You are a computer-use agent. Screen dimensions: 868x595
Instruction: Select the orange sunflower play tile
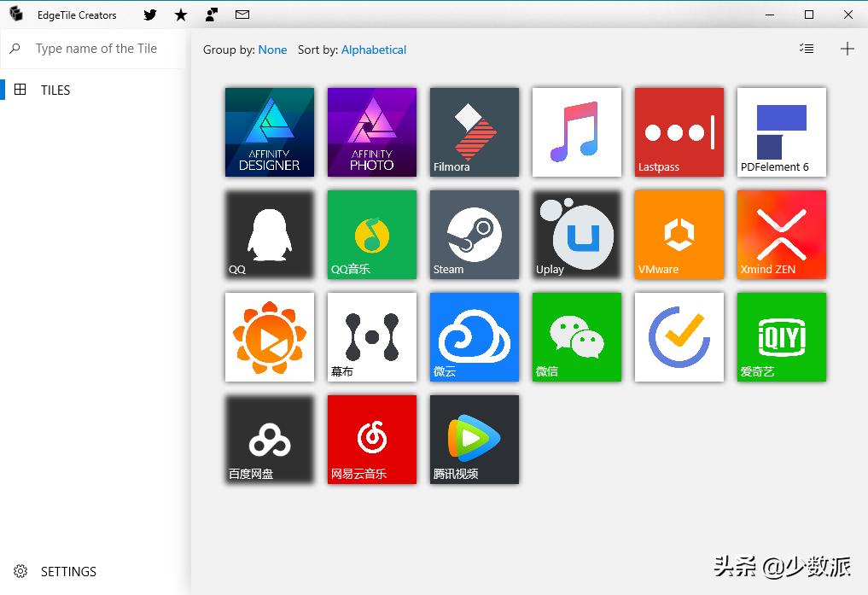[270, 337]
